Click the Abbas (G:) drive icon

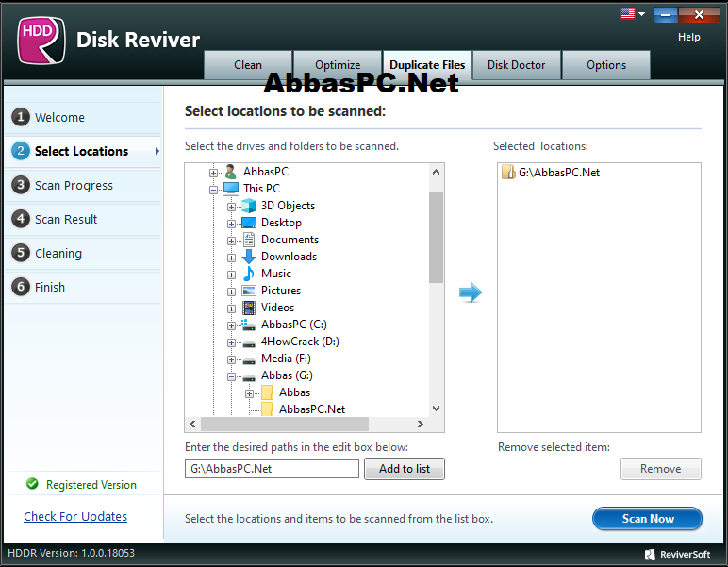coord(249,377)
